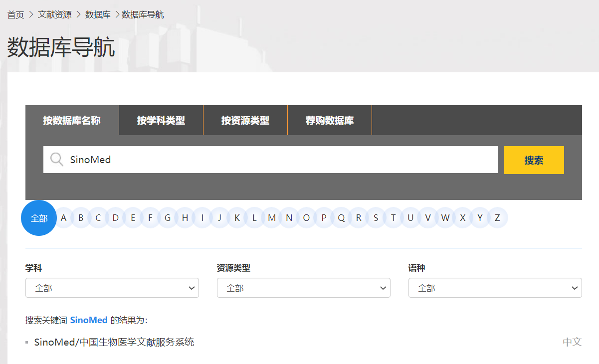Filter databases by letter S
Screen dimensions: 599x364
click(x=376, y=218)
